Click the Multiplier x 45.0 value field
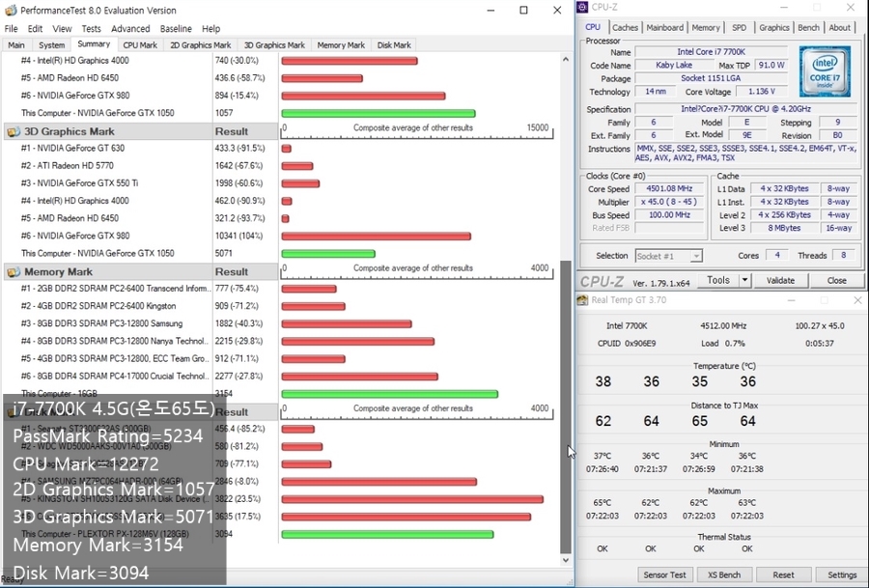Viewport: 869px width, 588px height. 669,203
